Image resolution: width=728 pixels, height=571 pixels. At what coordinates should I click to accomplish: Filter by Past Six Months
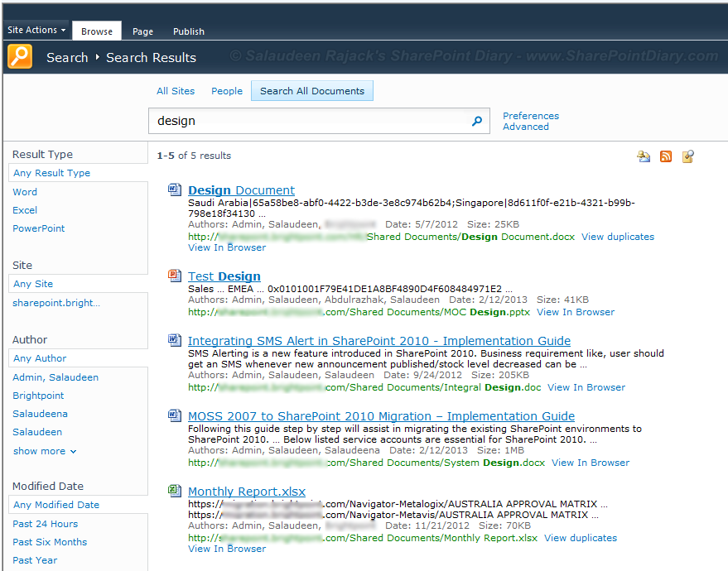click(50, 542)
